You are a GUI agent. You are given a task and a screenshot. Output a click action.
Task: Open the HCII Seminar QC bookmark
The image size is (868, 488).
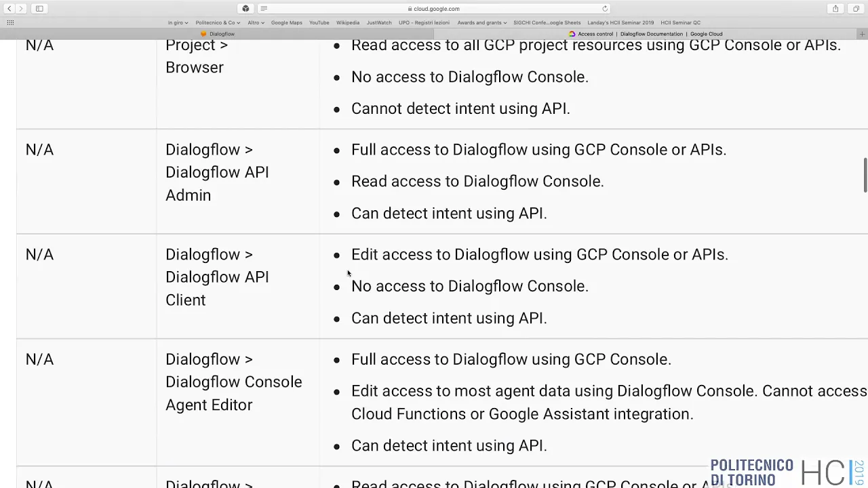680,22
